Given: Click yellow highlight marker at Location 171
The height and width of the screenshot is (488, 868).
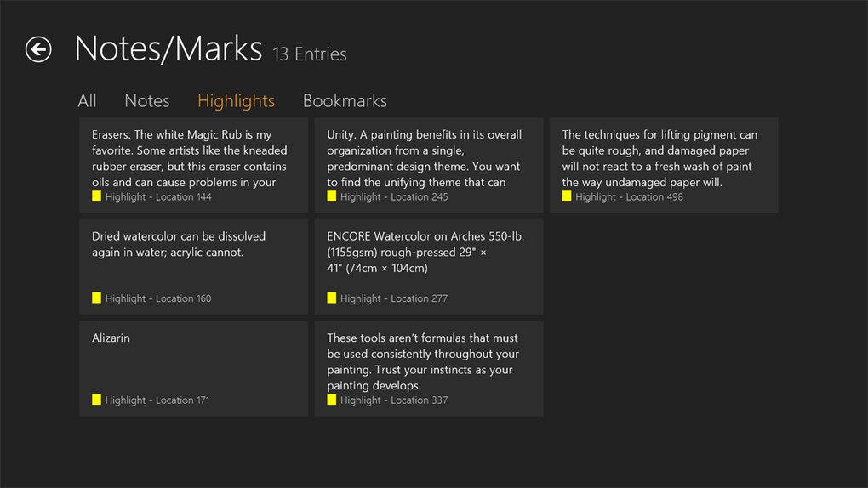Looking at the screenshot, I should coord(96,400).
